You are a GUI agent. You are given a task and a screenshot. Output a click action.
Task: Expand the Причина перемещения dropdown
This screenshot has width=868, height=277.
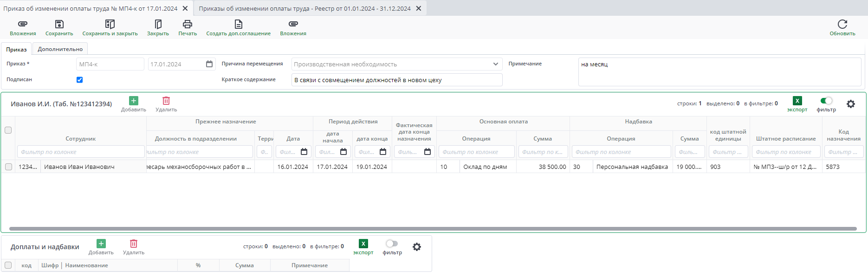point(495,64)
